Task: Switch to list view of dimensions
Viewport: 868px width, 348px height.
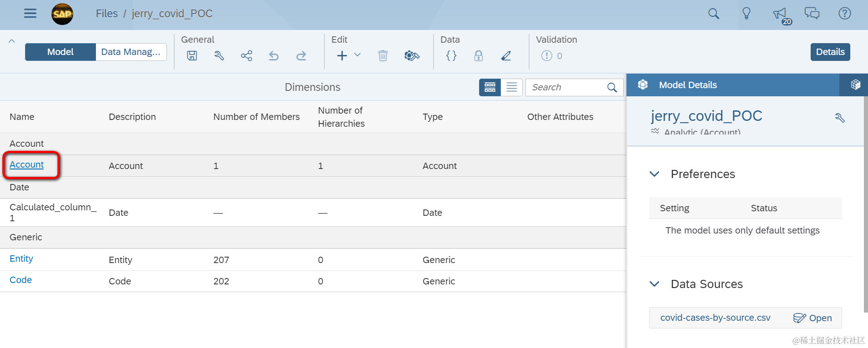Action: pyautogui.click(x=512, y=87)
